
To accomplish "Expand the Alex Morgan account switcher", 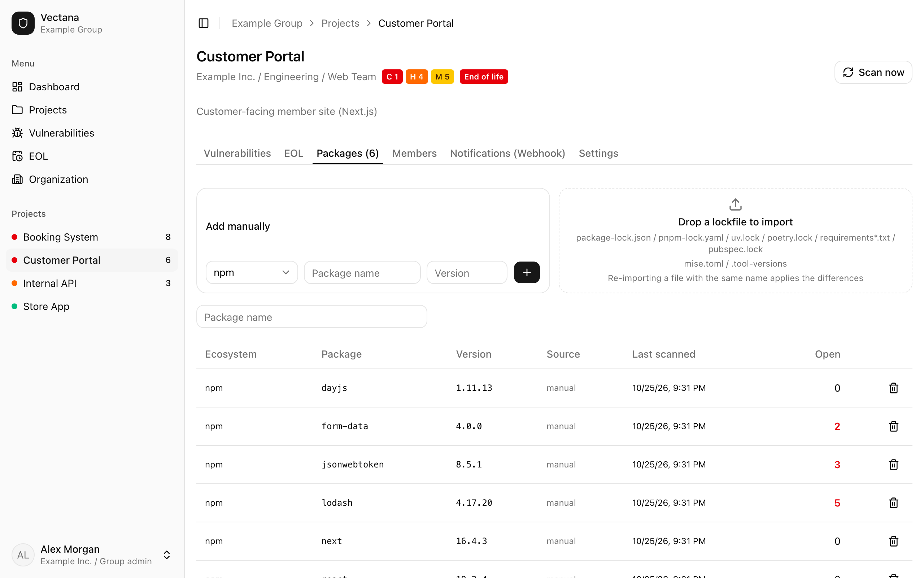I will 167,555.
